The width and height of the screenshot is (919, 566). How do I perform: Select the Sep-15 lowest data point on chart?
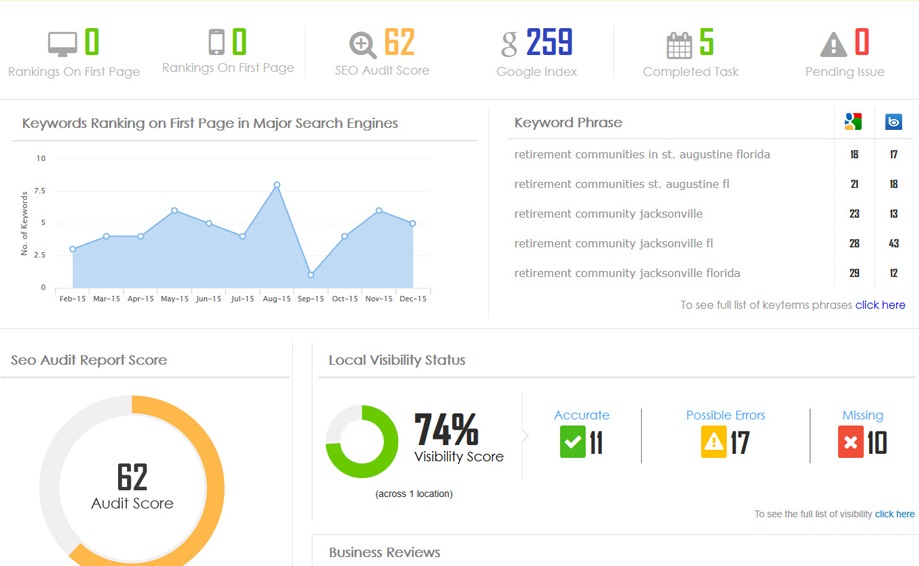311,275
